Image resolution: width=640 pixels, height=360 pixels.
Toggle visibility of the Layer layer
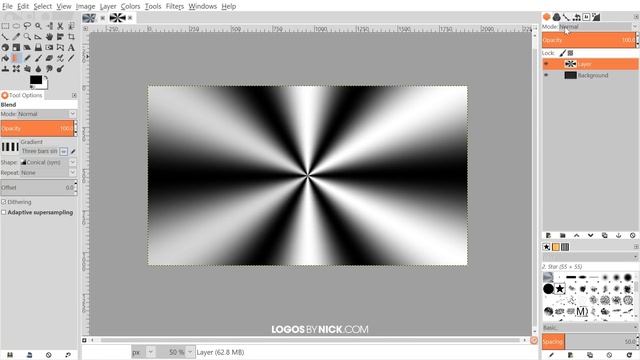click(x=546, y=64)
